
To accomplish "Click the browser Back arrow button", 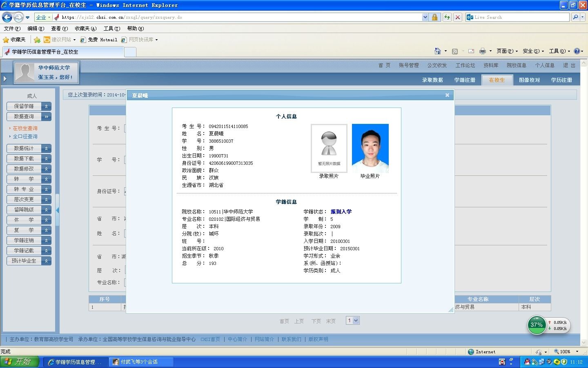I will (7, 17).
